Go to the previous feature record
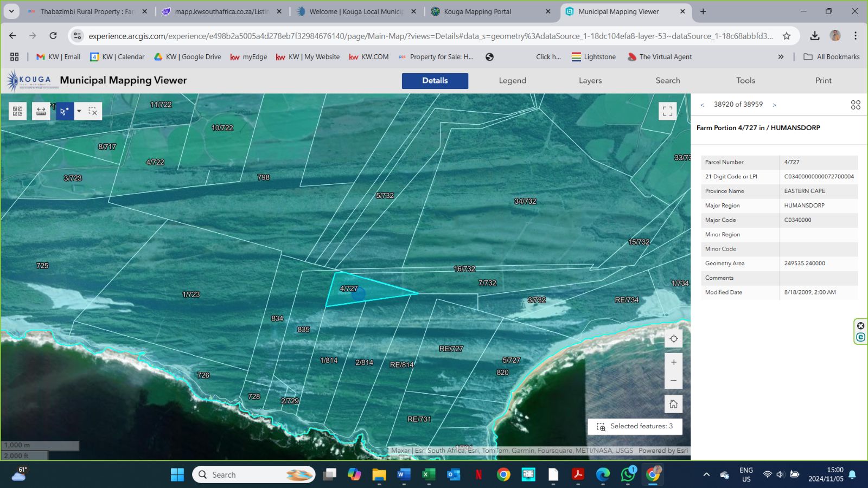Screen dimensions: 868x488 pos(702,105)
